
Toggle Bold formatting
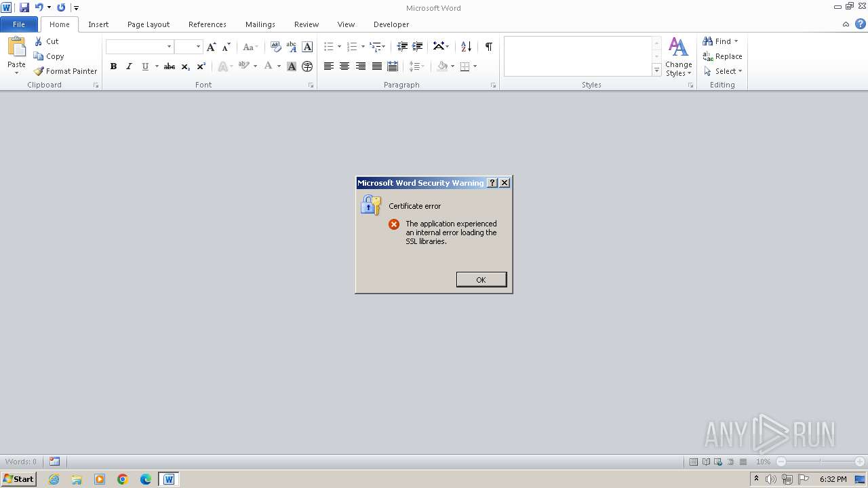pyautogui.click(x=113, y=66)
